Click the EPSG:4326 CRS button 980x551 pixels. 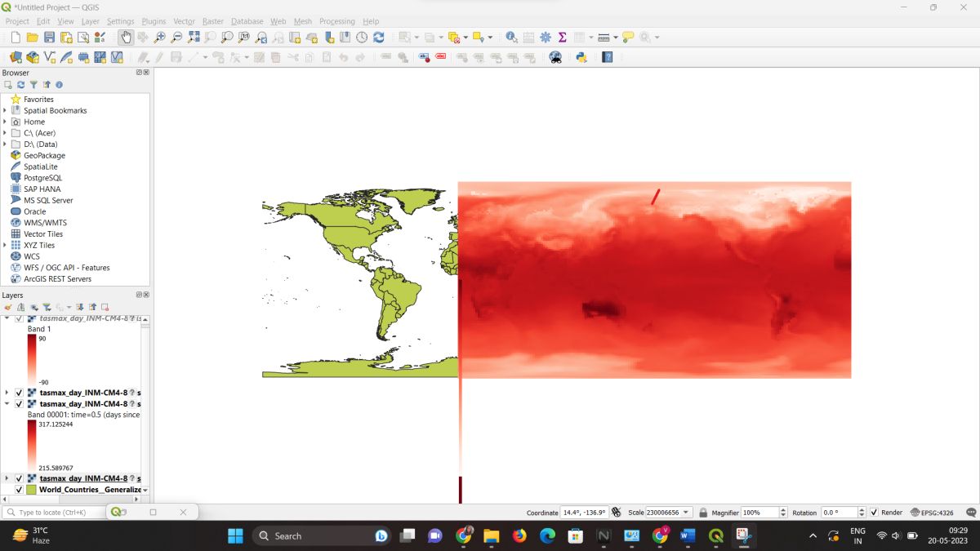[x=932, y=513]
